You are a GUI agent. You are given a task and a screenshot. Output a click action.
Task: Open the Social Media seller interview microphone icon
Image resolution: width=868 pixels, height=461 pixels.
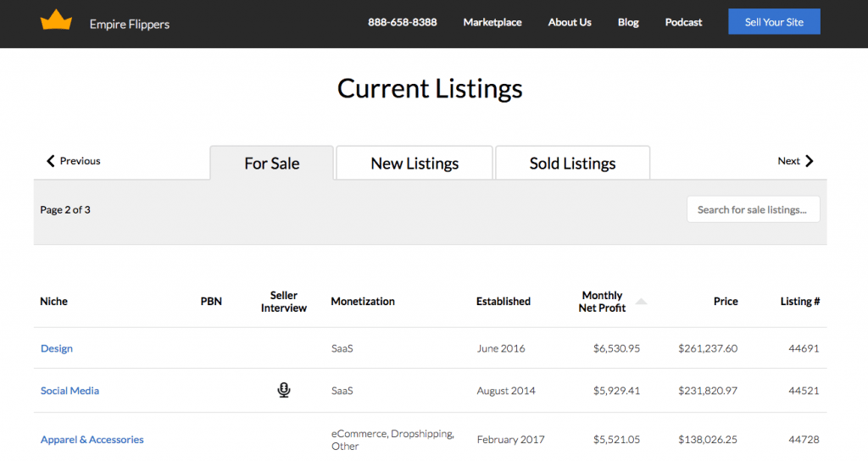283,390
